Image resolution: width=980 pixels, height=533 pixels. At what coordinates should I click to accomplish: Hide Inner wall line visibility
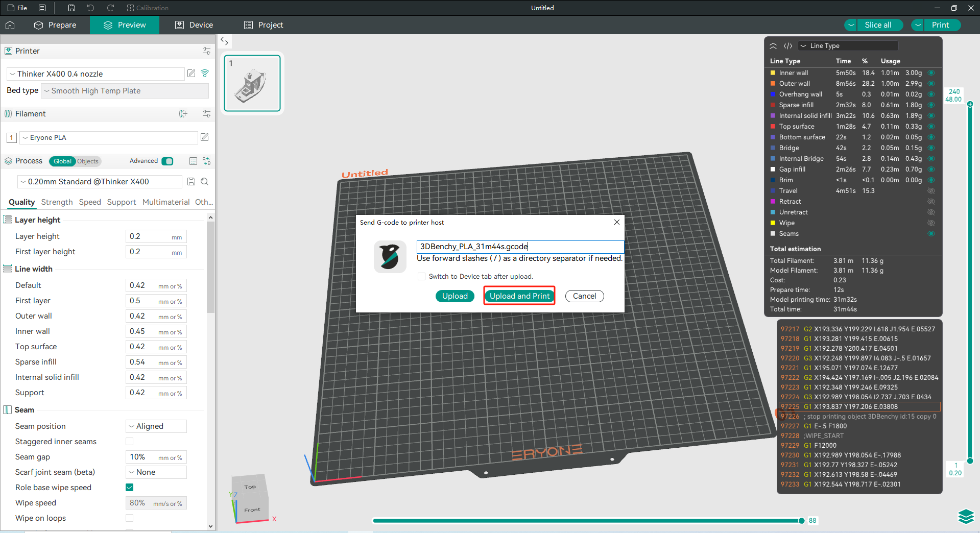[x=931, y=73]
